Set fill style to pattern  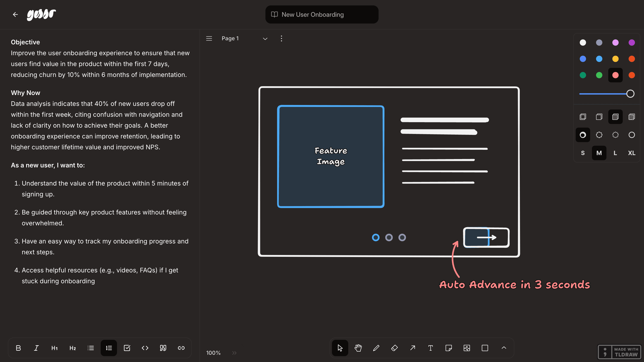(632, 117)
